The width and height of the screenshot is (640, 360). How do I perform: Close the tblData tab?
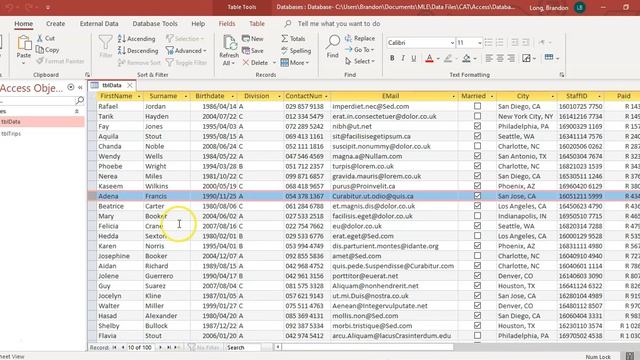(130, 85)
